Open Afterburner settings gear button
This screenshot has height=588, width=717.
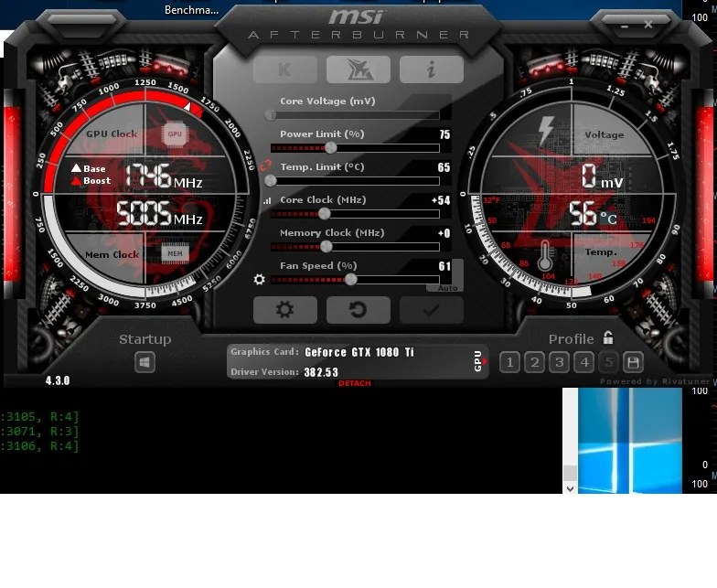coord(285,310)
